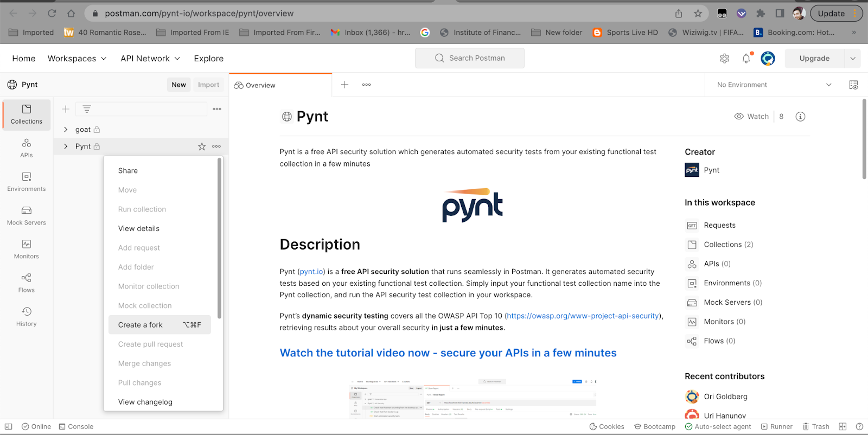
Task: Click the Upgrade button
Action: pyautogui.click(x=814, y=59)
